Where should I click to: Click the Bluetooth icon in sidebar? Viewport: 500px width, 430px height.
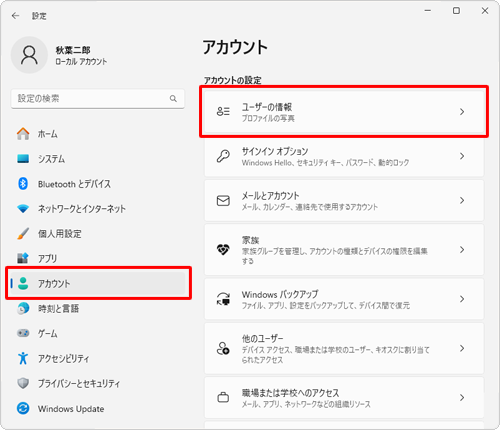point(23,184)
